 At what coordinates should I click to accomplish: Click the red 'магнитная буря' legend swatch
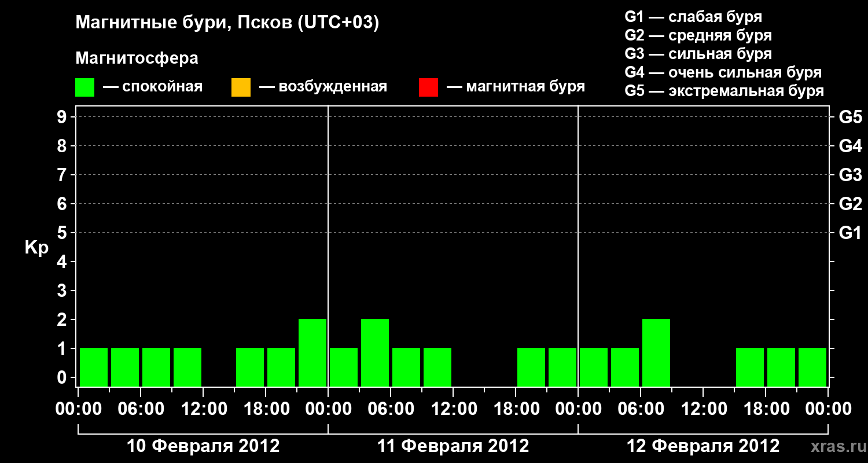[428, 87]
